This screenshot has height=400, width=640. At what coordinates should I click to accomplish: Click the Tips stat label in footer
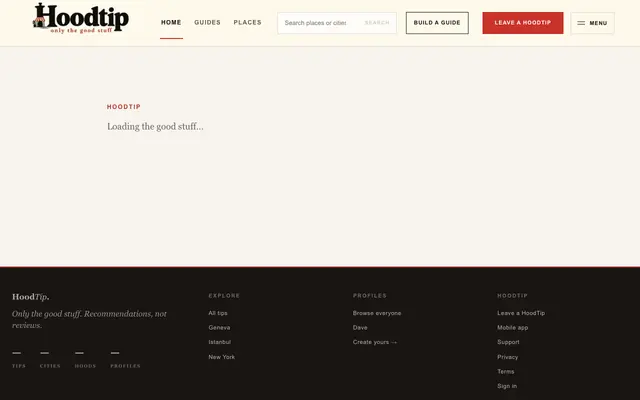(19, 366)
